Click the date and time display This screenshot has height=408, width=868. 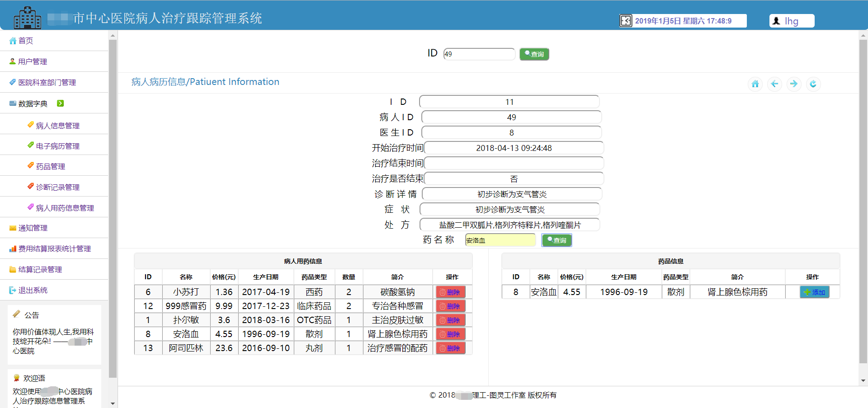(683, 21)
